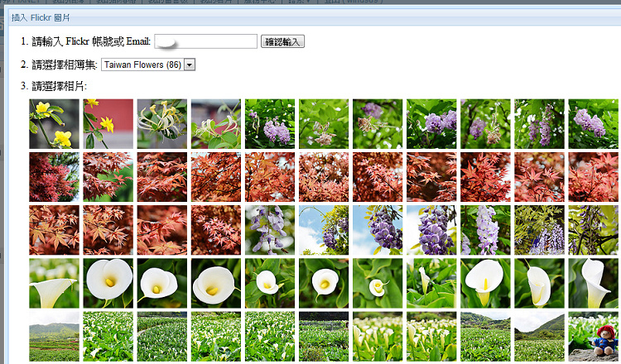Select mountain field landscape starting bottom row
Image resolution: width=621 pixels, height=364 pixels.
tap(54, 336)
